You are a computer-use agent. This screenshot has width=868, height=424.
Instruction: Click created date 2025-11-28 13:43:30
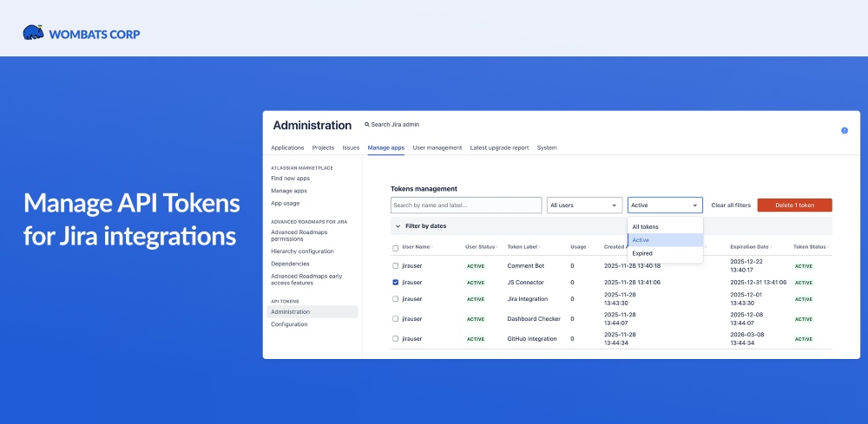point(620,299)
